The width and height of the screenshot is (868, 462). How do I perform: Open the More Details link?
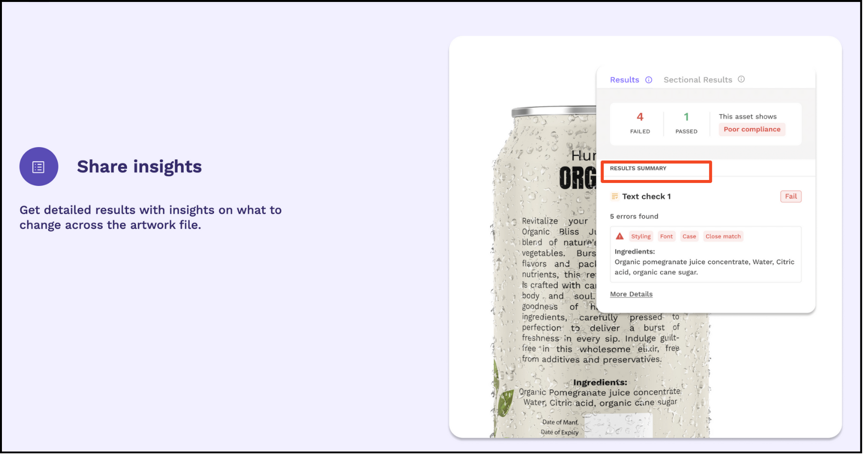coord(631,294)
